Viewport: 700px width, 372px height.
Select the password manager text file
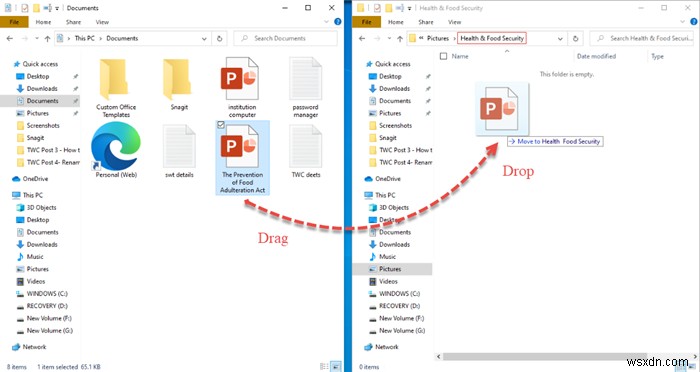(305, 87)
